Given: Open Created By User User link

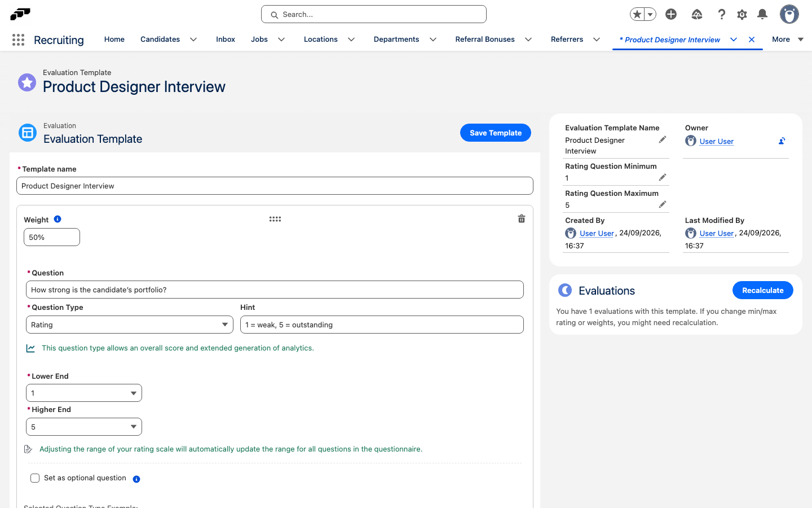Looking at the screenshot, I should pos(597,234).
